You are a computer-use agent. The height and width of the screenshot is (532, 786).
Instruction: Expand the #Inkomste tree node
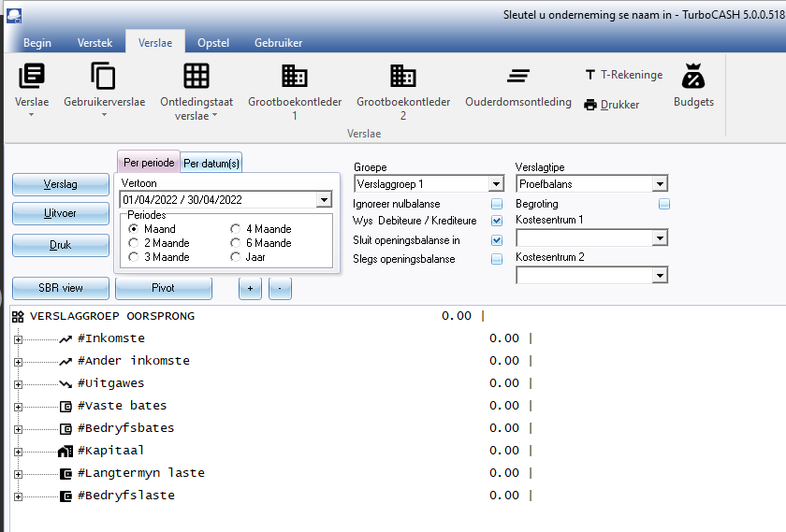point(18,338)
